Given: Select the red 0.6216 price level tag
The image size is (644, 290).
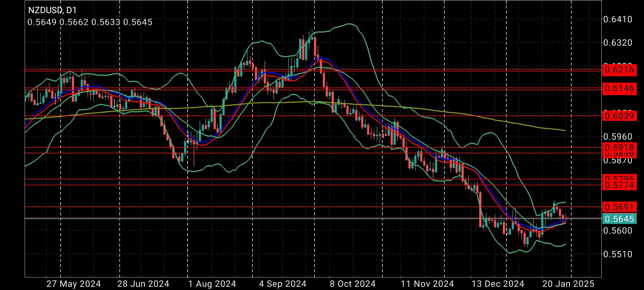Looking at the screenshot, I should tap(619, 70).
